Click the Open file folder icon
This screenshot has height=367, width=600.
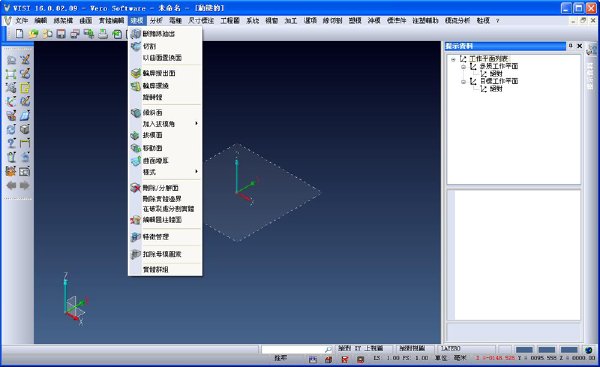coord(33,34)
